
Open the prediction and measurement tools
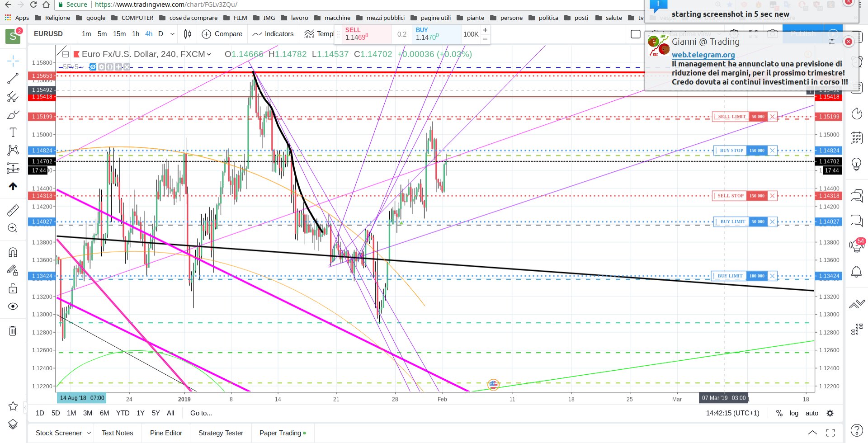click(x=13, y=168)
